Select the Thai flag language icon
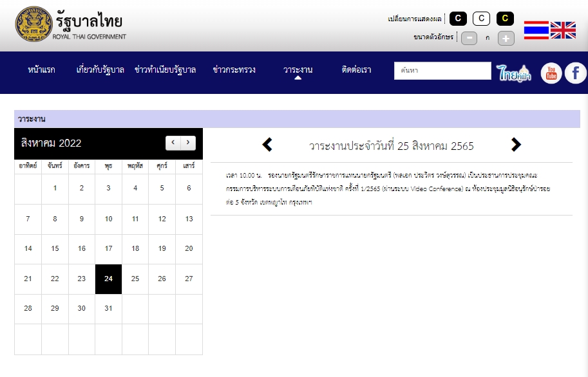 [536, 30]
